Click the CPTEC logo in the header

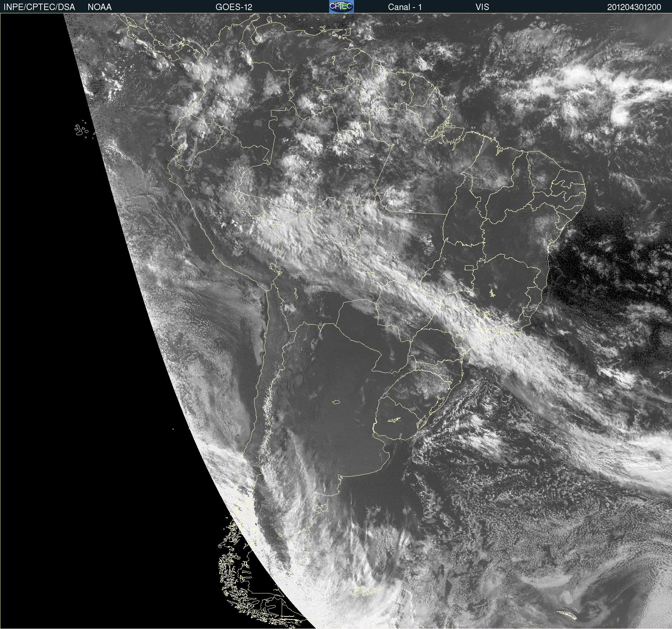click(x=341, y=6)
